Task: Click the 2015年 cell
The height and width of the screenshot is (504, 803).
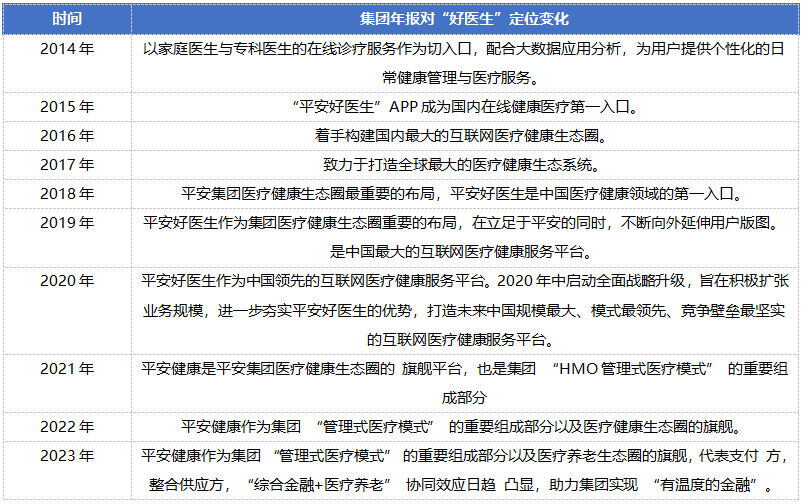Action: coord(67,107)
